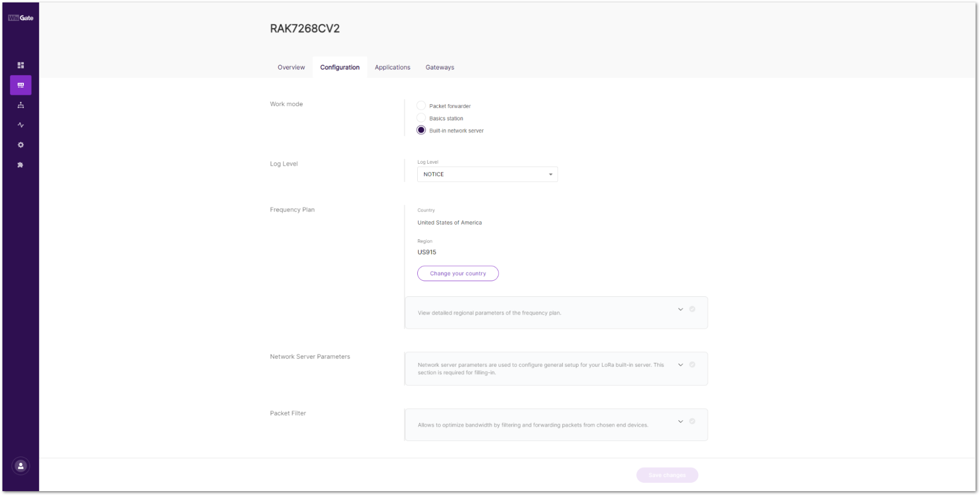980x496 pixels.
Task: Click the Work mode section label
Action: click(x=286, y=104)
